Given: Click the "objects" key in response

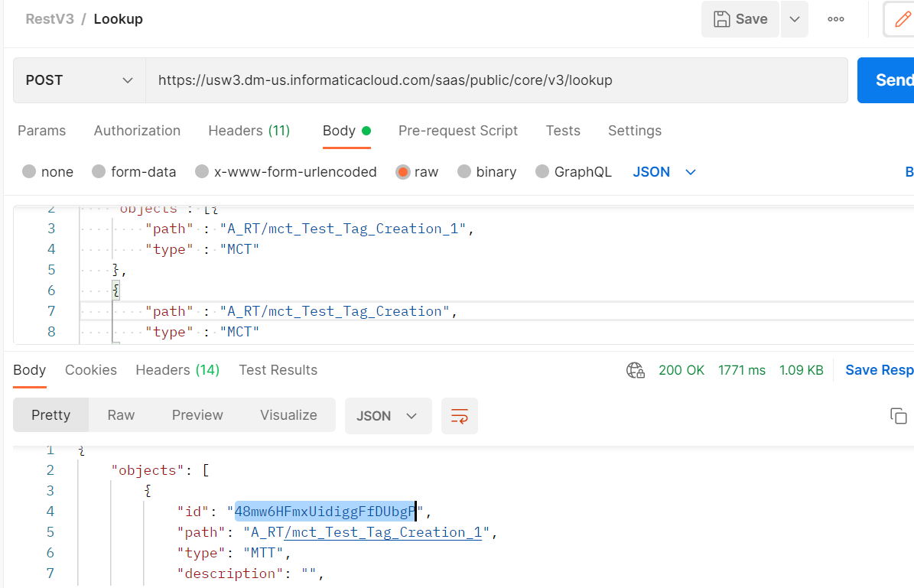Looking at the screenshot, I should (x=148, y=470).
